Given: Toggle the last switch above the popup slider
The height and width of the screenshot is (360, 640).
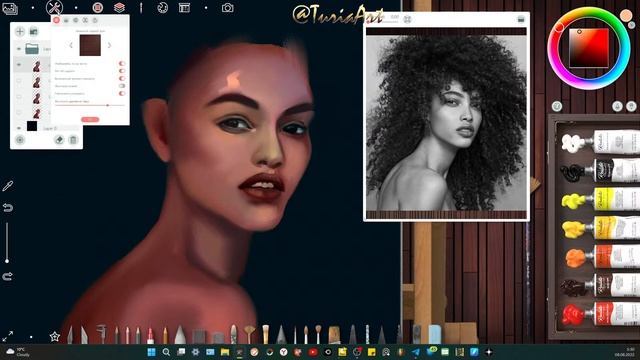Looking at the screenshot, I should [x=122, y=93].
